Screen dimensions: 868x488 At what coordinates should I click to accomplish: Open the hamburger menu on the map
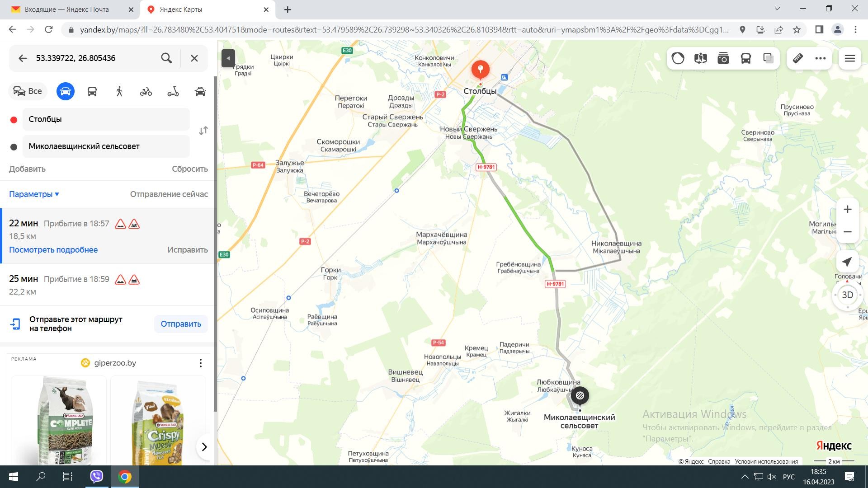click(849, 58)
